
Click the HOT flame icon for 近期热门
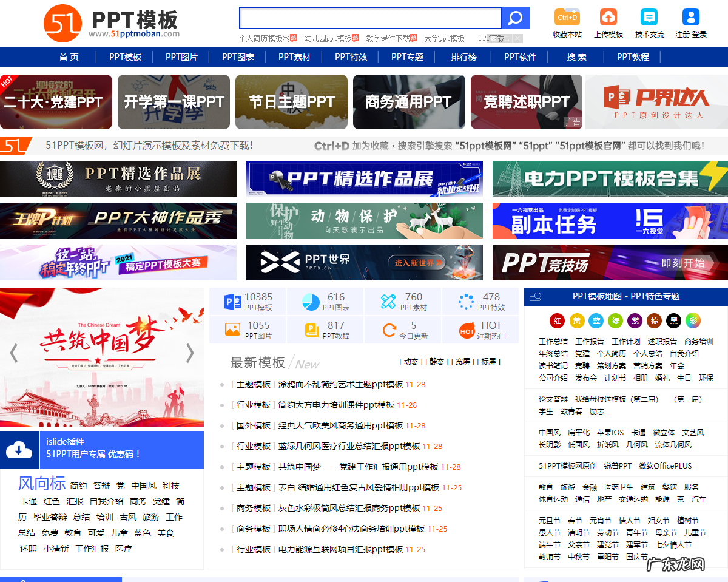point(466,330)
